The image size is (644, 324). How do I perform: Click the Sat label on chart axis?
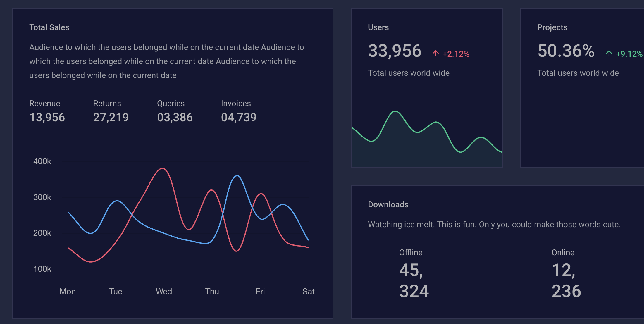coord(308,291)
